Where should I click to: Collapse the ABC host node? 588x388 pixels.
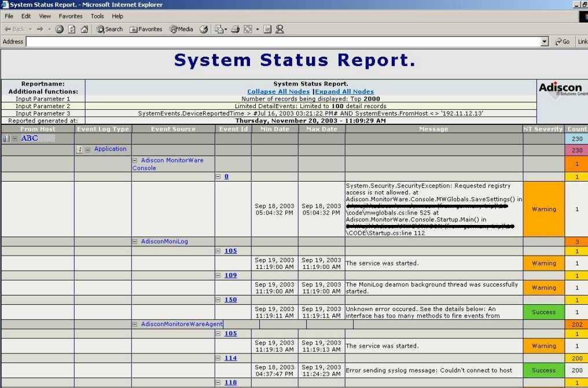[15, 138]
